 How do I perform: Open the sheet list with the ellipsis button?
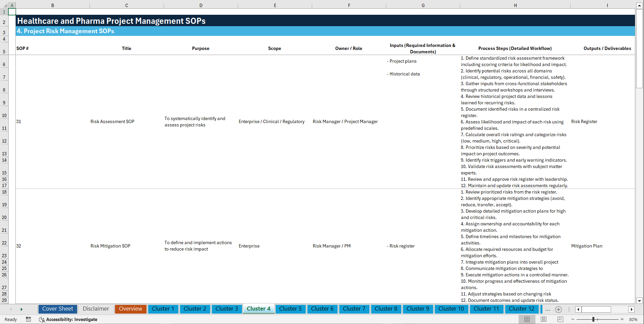click(548, 309)
